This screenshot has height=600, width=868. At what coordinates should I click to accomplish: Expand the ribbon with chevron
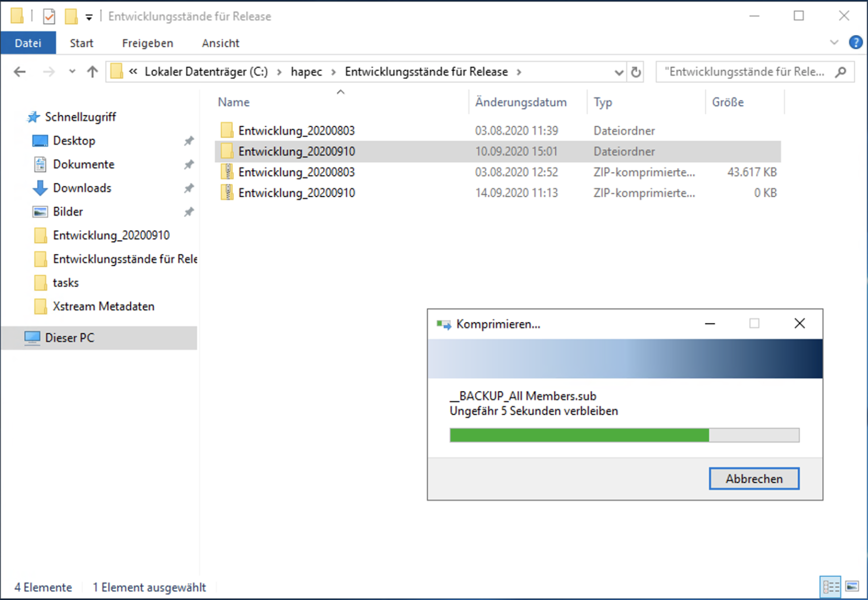[834, 43]
